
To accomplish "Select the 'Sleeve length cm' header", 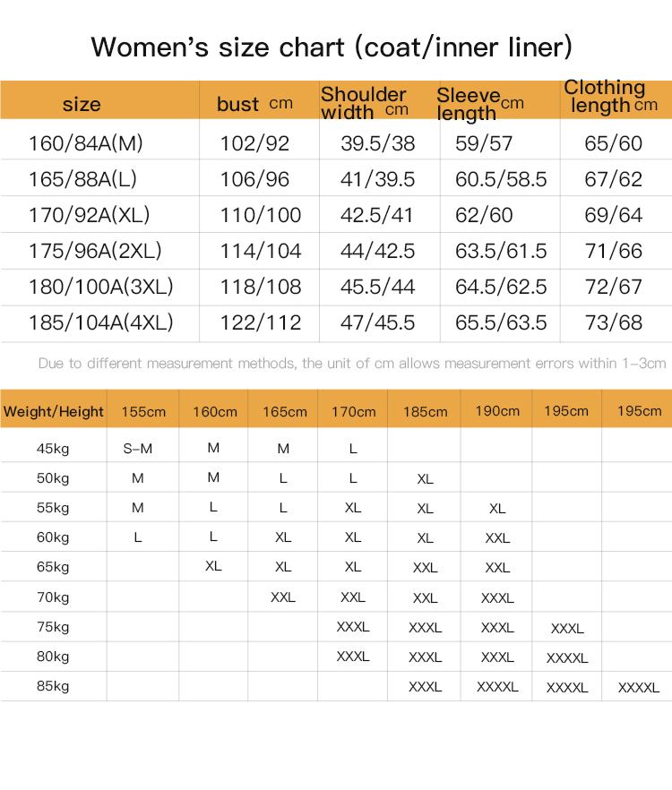I will click(479, 104).
